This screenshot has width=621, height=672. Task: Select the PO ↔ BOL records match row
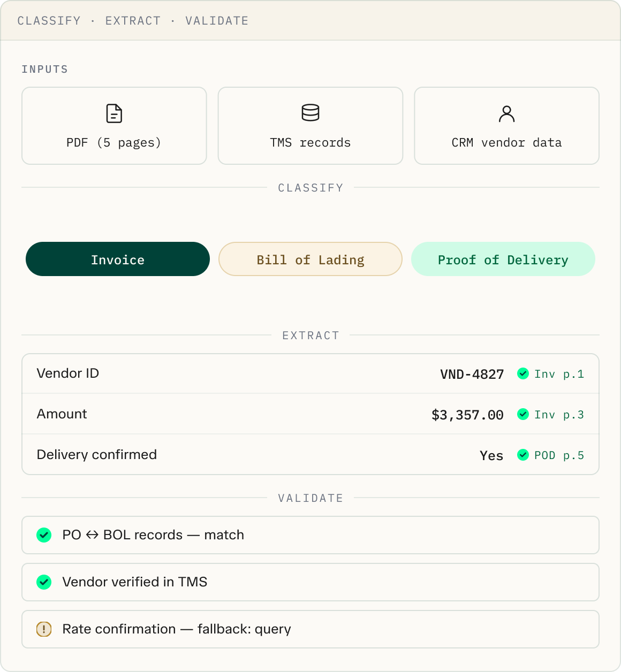[x=310, y=535]
